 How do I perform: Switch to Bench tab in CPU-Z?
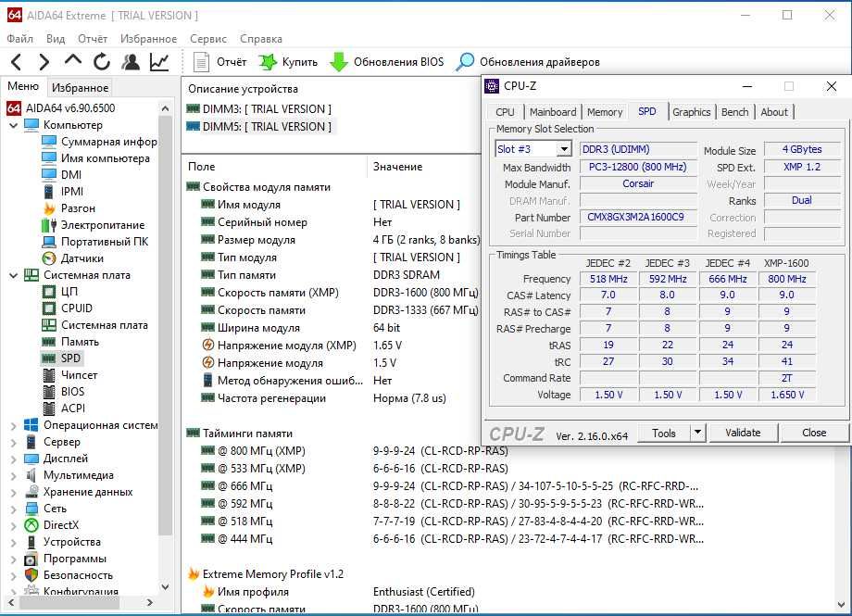click(734, 112)
